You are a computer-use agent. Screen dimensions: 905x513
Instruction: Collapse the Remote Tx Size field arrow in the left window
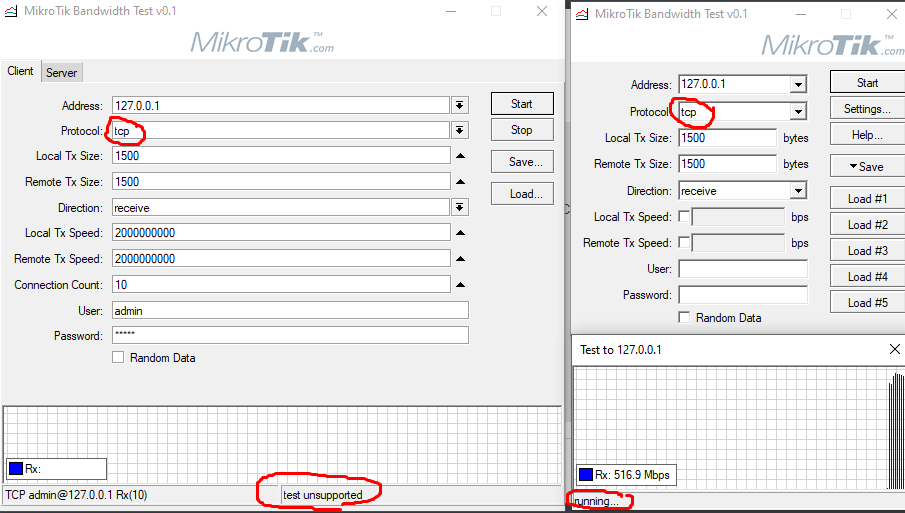click(x=460, y=182)
